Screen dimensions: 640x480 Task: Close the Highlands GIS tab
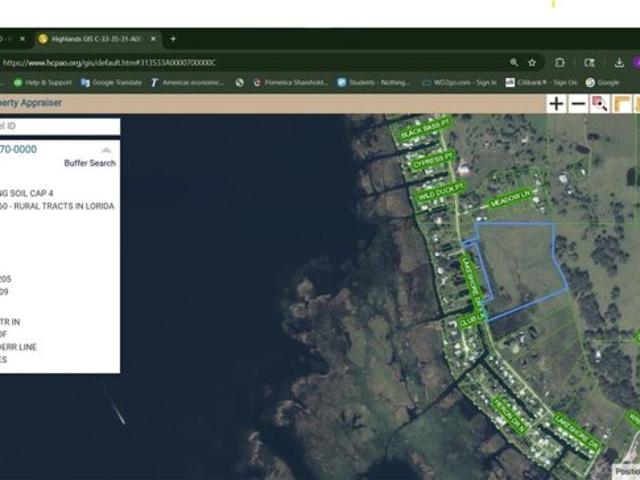coord(153,39)
